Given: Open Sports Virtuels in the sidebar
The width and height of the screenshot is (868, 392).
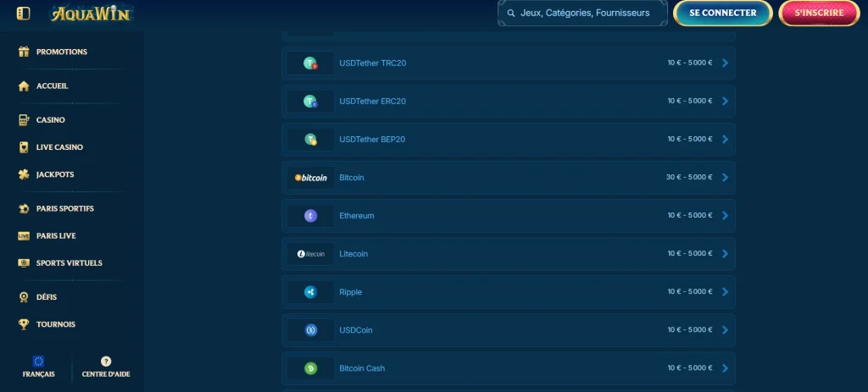Looking at the screenshot, I should 70,263.
